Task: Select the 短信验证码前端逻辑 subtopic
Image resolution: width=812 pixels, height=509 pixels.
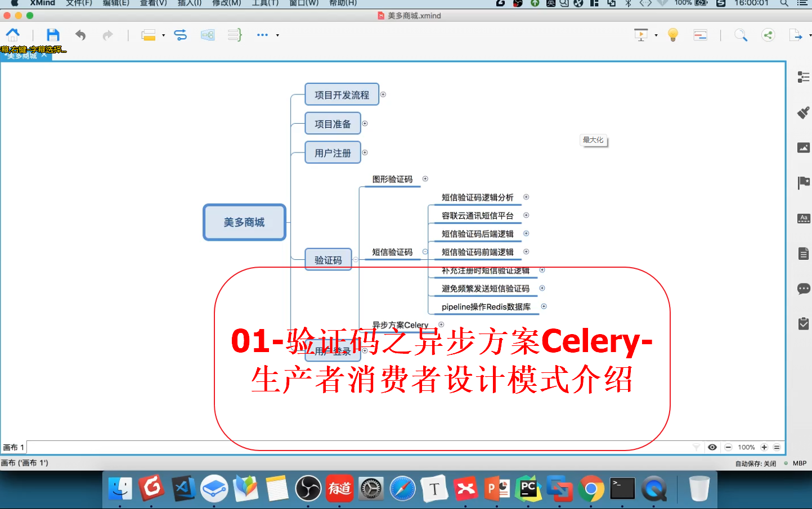Action: [477, 252]
